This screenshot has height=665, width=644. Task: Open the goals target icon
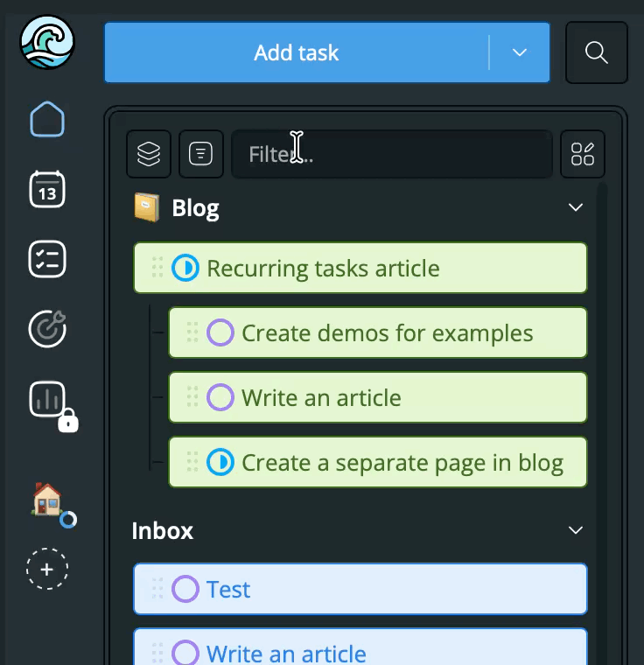pos(47,329)
